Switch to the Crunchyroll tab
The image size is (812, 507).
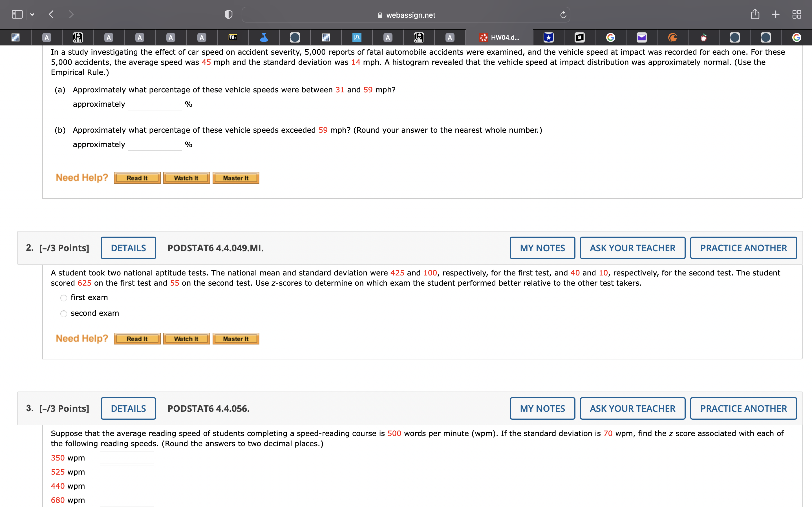[x=673, y=37]
